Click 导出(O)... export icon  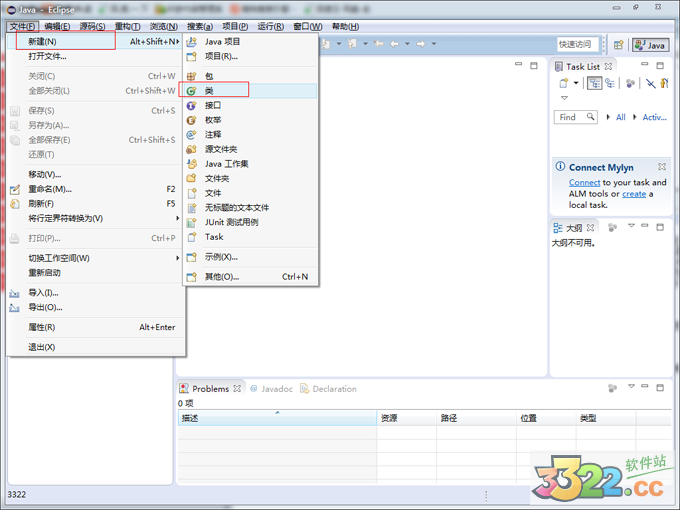coord(15,308)
